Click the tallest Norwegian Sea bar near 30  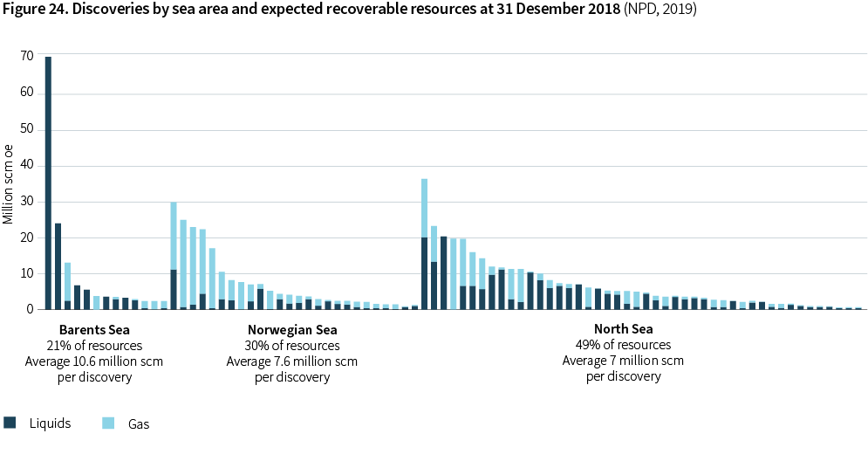tap(174, 255)
